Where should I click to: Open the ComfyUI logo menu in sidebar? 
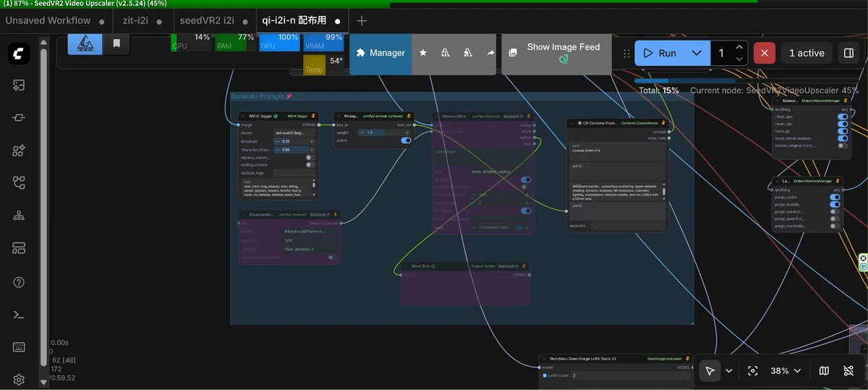click(x=20, y=53)
